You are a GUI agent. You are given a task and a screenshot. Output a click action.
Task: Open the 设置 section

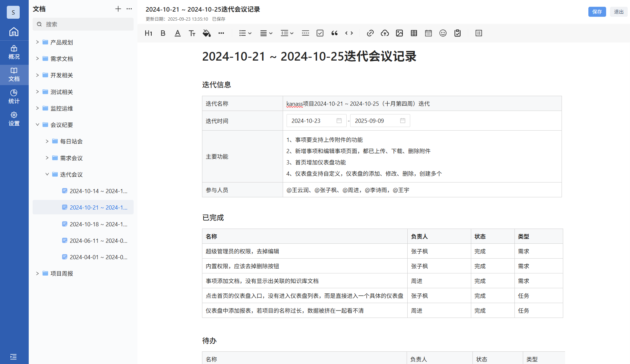point(14,119)
